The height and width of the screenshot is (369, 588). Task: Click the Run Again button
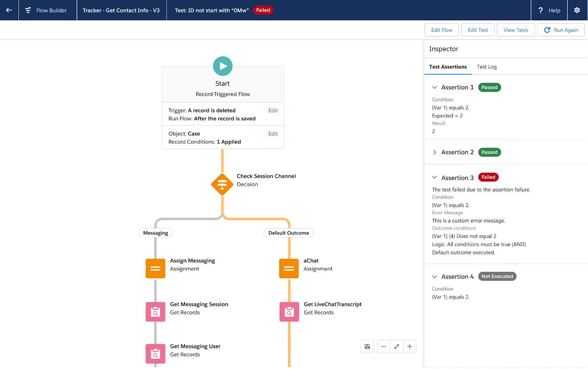561,30
